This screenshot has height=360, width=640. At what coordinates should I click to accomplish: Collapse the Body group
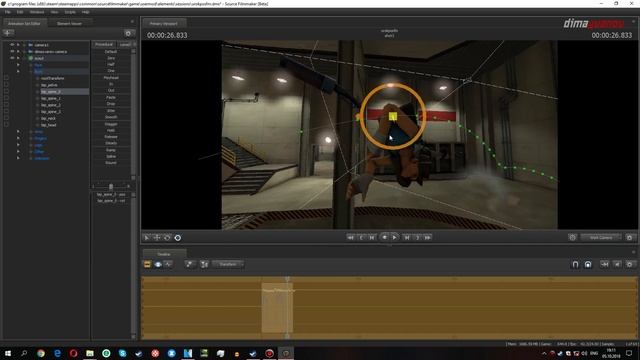pyautogui.click(x=18, y=71)
